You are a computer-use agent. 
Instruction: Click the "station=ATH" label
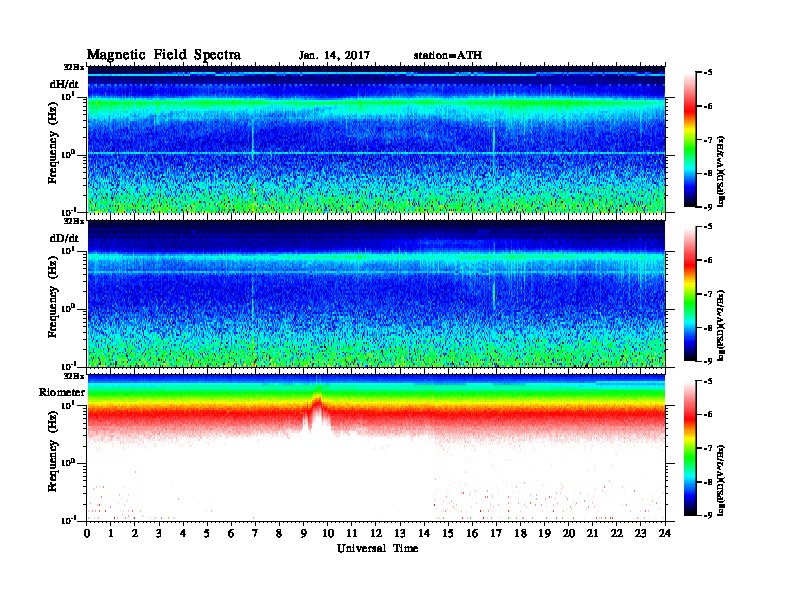[x=448, y=56]
